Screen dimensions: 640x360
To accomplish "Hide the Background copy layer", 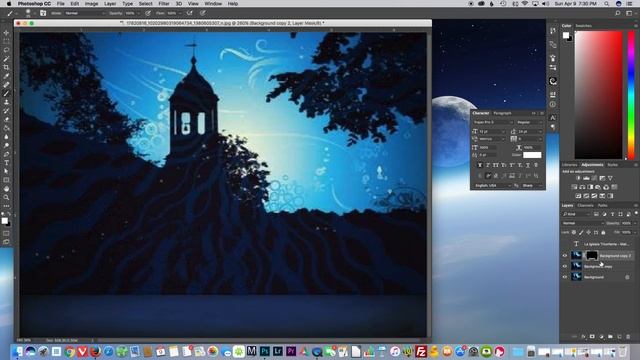I will point(565,266).
